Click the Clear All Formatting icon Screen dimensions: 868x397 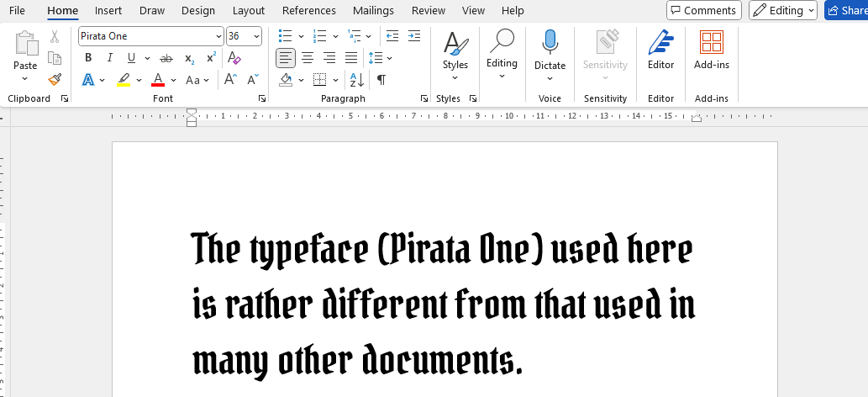point(234,58)
